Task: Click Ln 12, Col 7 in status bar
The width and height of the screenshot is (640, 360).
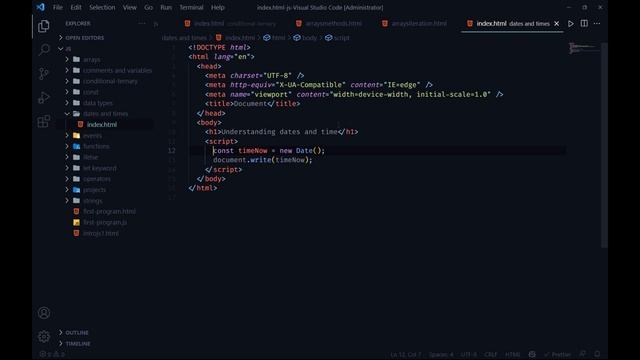Action: (406, 354)
